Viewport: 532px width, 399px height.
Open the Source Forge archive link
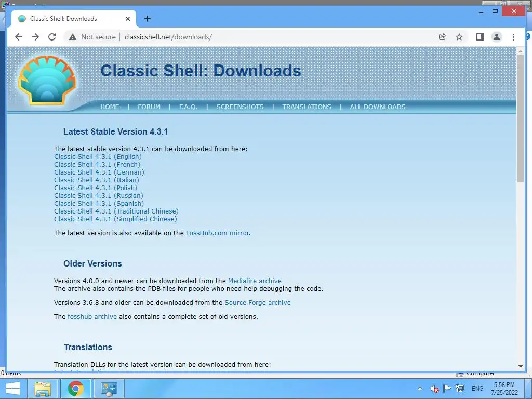coord(258,303)
